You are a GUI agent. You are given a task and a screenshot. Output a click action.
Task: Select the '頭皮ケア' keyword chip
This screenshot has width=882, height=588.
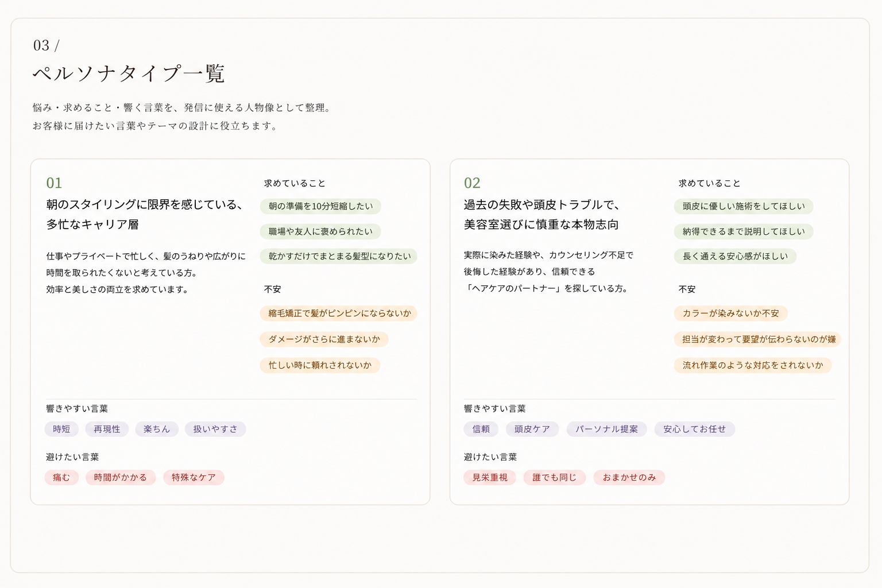pyautogui.click(x=532, y=429)
